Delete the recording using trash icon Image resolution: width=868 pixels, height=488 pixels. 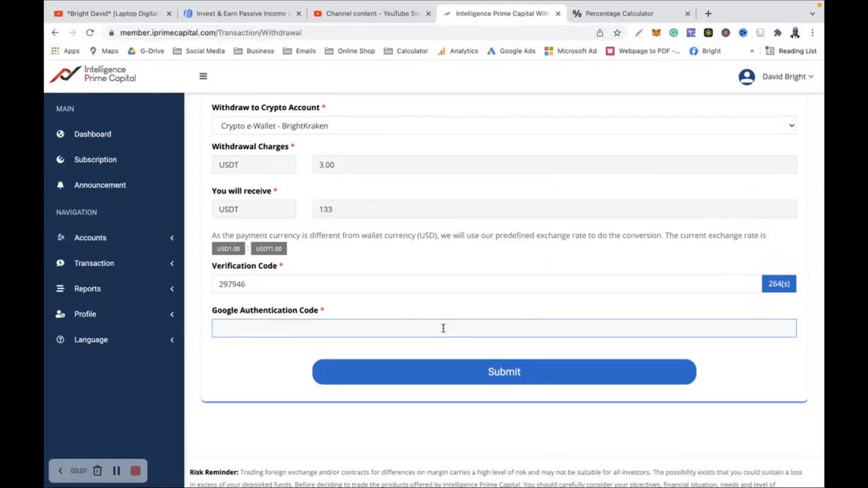point(98,471)
